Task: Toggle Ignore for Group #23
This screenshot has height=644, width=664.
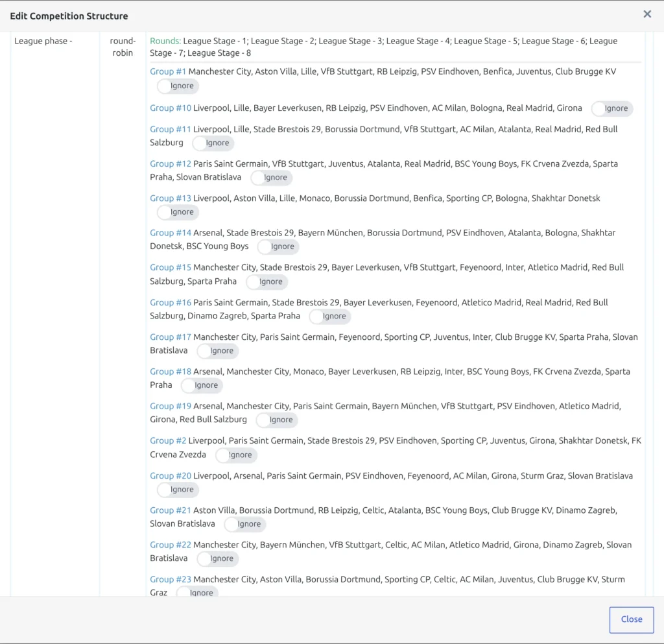Action: tap(197, 592)
